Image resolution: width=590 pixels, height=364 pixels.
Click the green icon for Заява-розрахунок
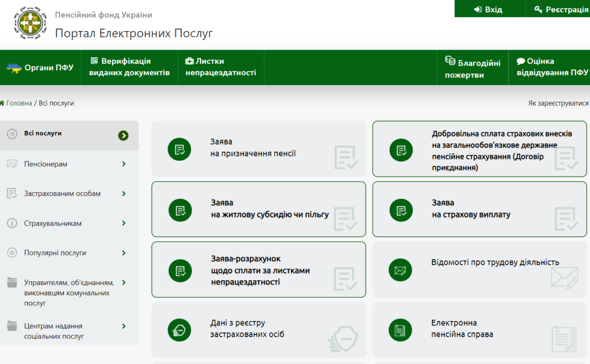[180, 270]
